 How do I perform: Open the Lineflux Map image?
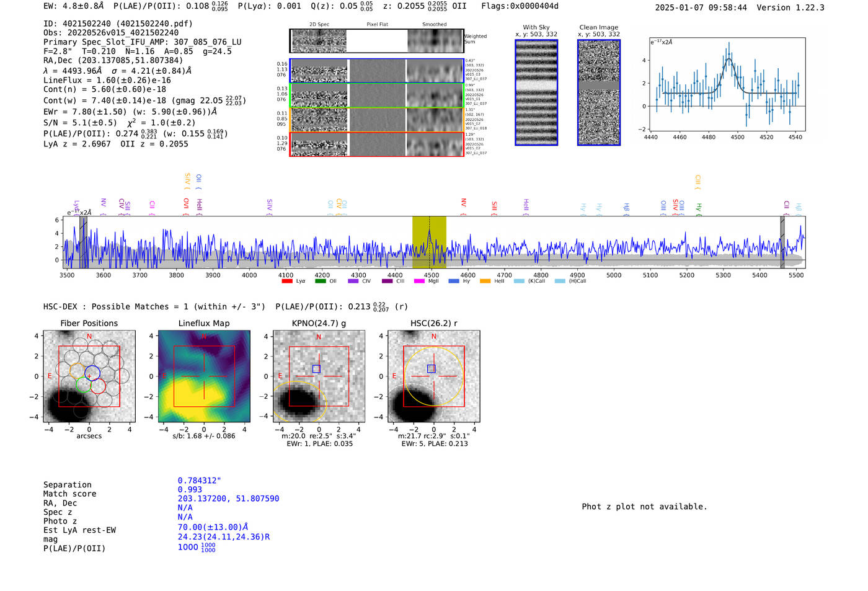coord(204,376)
